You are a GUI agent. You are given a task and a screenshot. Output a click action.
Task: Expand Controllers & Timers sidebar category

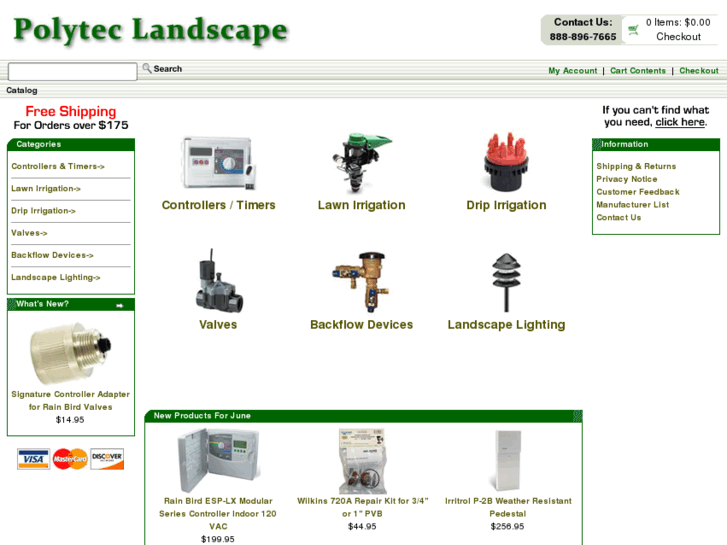pyautogui.click(x=58, y=166)
